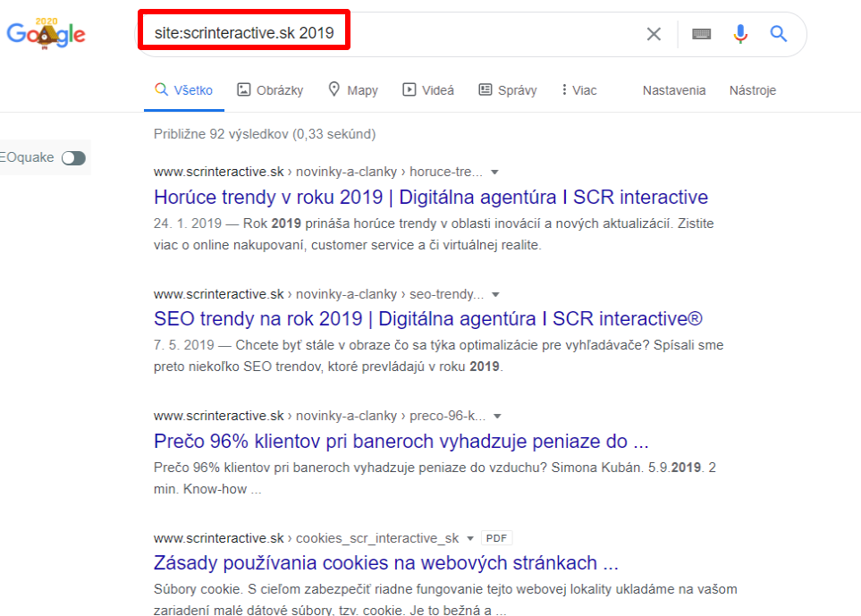Open the SEO trendy na rok 2019 result
Image resolution: width=861 pixels, height=616 pixels.
(427, 319)
